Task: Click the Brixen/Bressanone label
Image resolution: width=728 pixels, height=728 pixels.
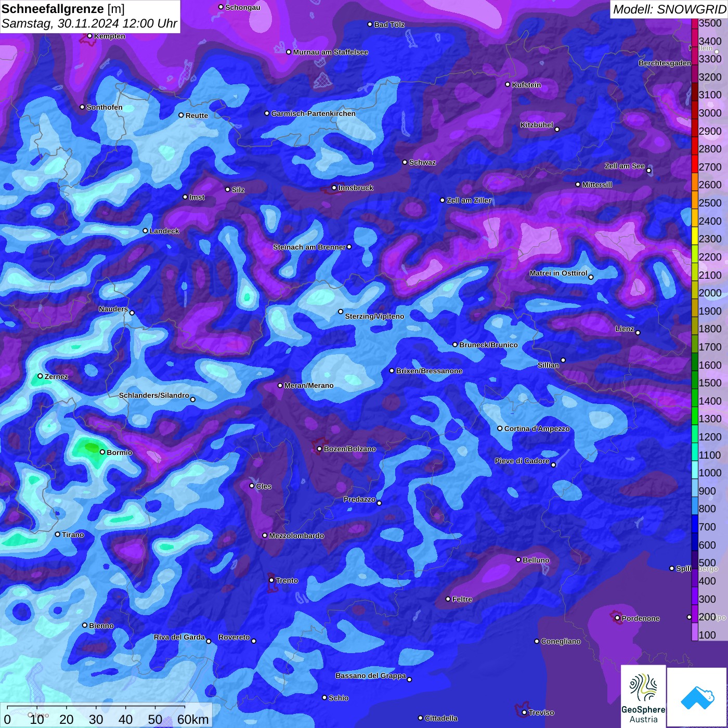Action: tap(429, 371)
